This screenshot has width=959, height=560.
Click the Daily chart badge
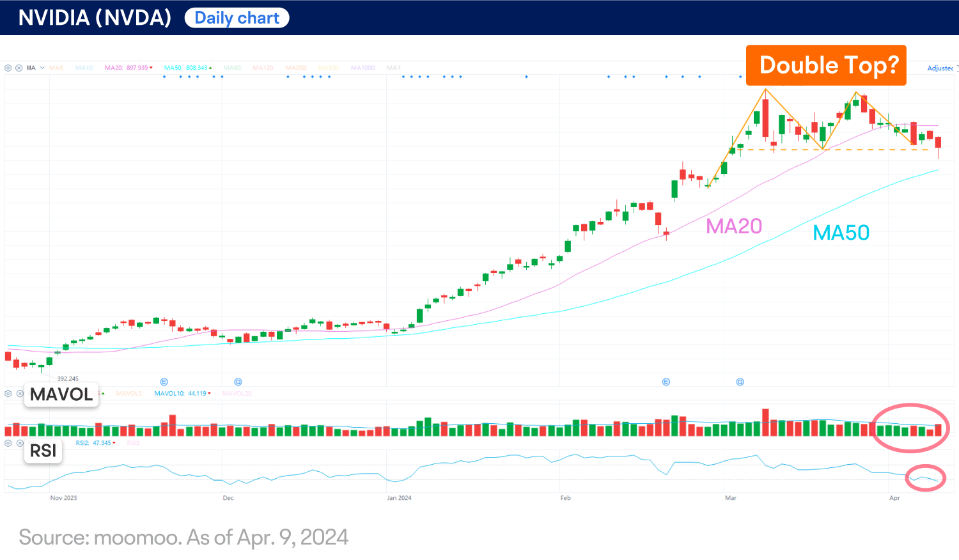(237, 18)
